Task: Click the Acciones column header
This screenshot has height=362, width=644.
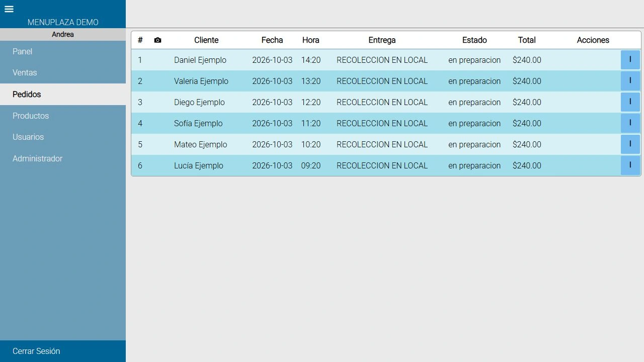Action: pos(593,40)
